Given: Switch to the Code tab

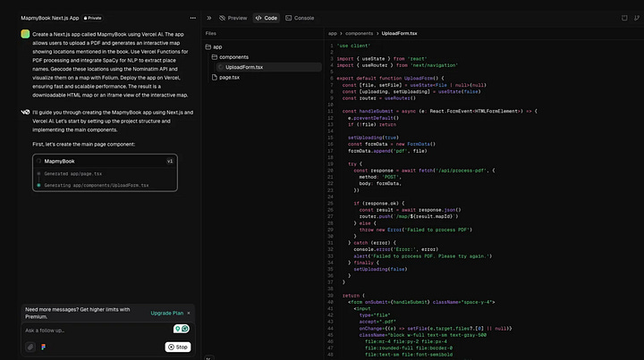Looking at the screenshot, I should click(267, 18).
